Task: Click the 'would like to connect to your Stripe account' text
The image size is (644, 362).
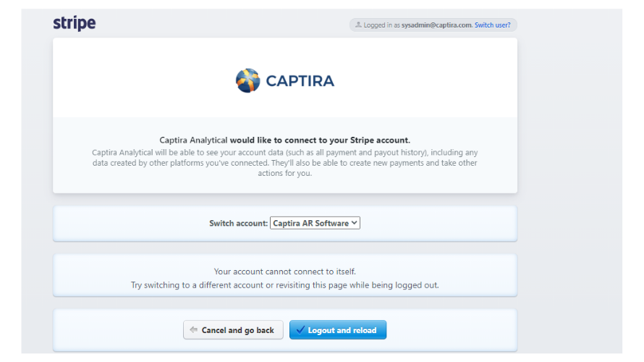Action: click(320, 140)
